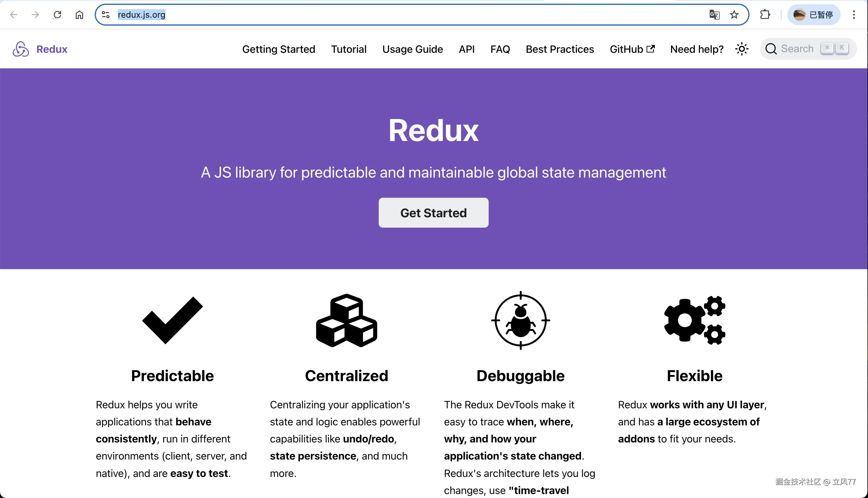Open Getting Started in the navbar

pyautogui.click(x=279, y=49)
